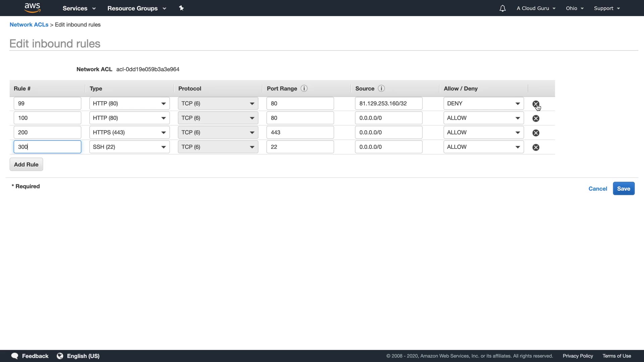
Task: Save the inbound rules
Action: point(623,189)
